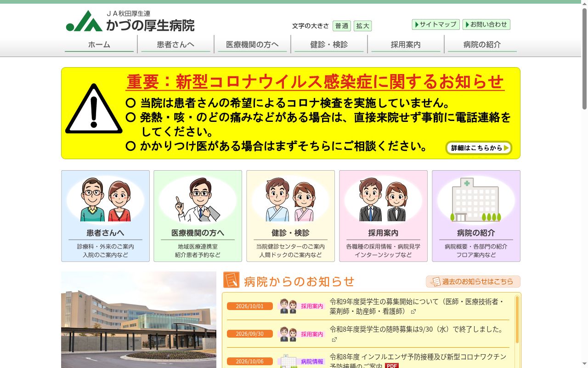Screen dimensions: 588x368
Task: Click the hospital icon on the 2026/10/06 row
Action: point(288,361)
